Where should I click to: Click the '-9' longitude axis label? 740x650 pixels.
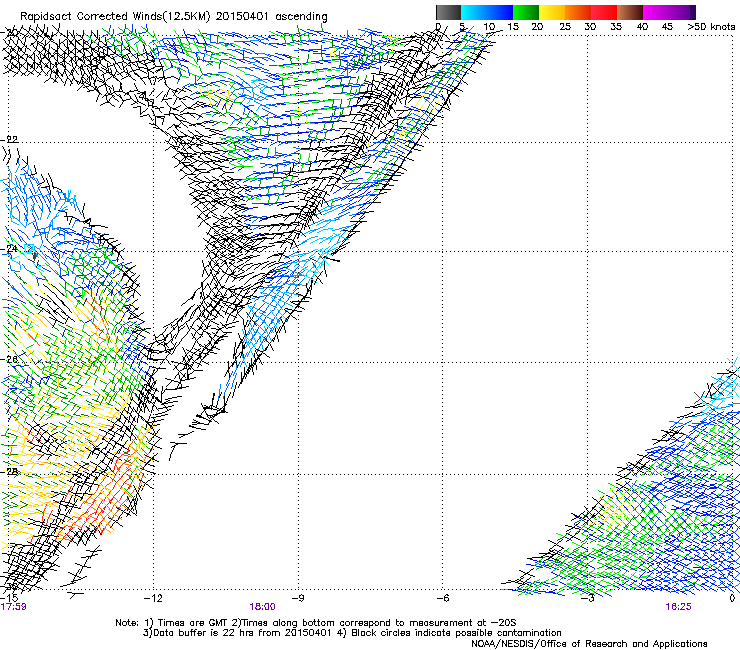298,598
